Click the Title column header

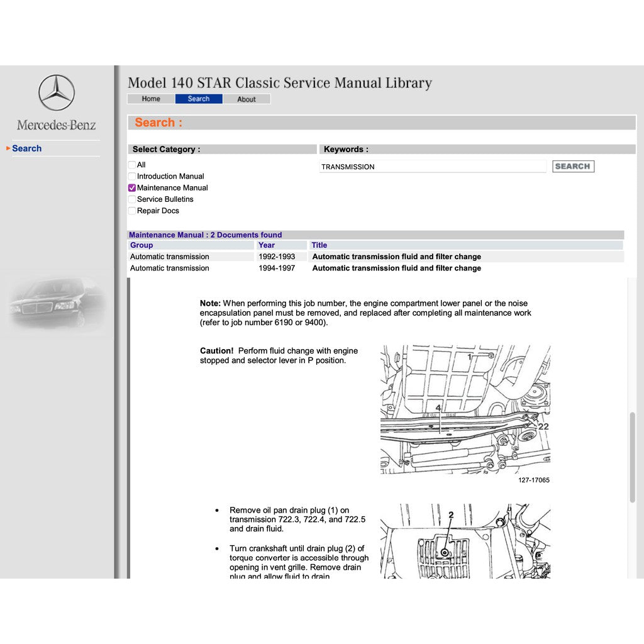[319, 245]
